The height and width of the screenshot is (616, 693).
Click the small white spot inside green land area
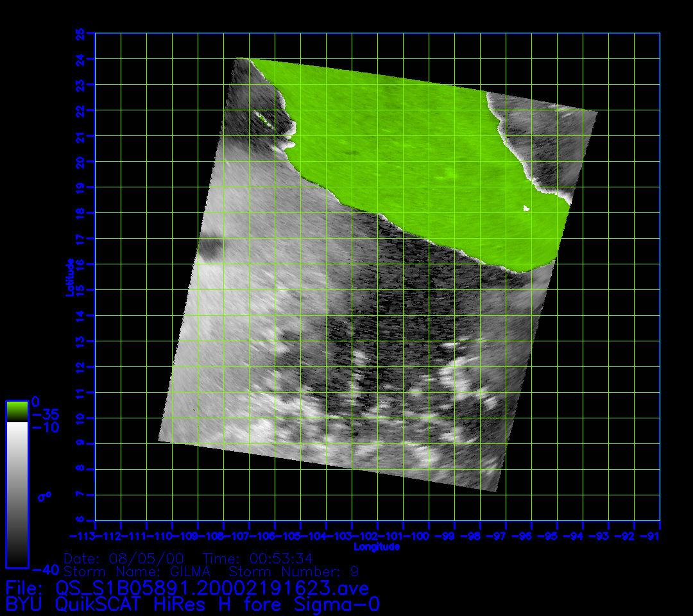tap(526, 208)
